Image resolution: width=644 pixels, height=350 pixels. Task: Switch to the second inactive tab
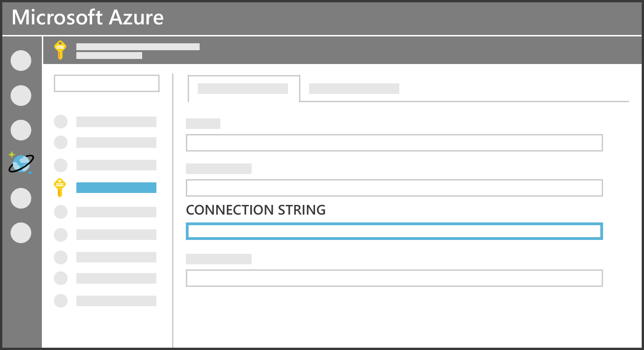pyautogui.click(x=354, y=88)
